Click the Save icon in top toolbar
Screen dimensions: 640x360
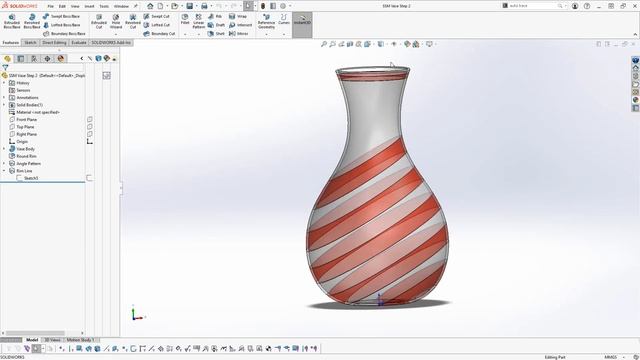click(189, 6)
